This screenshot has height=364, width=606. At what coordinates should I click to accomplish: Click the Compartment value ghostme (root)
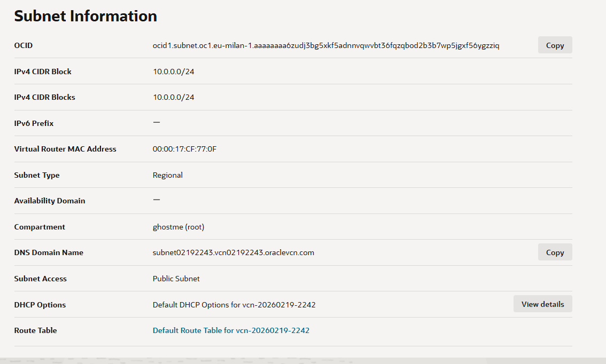(178, 227)
